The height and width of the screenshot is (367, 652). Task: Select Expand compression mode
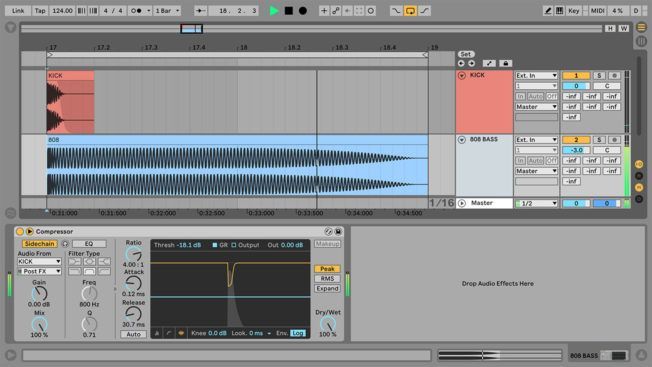click(x=327, y=288)
